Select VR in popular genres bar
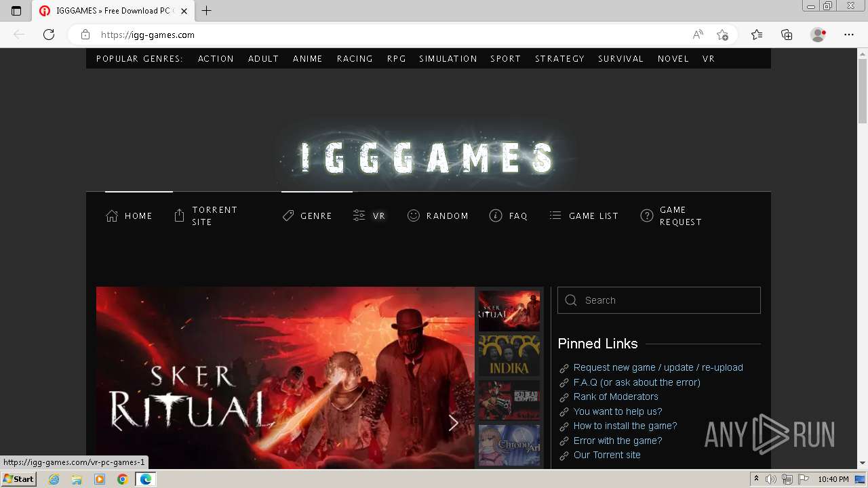The height and width of the screenshot is (488, 868). click(709, 59)
